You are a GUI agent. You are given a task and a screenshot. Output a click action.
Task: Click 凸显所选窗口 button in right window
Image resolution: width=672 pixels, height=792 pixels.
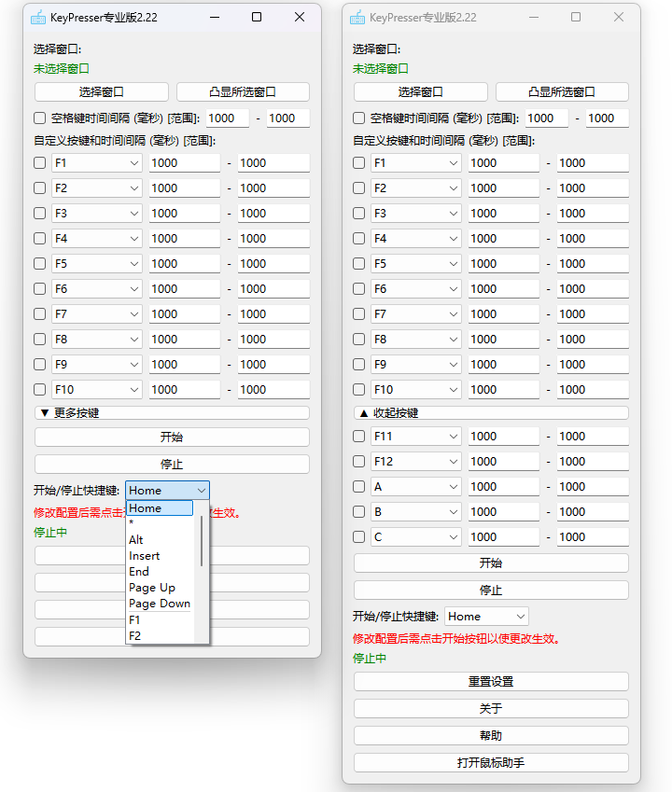[562, 92]
